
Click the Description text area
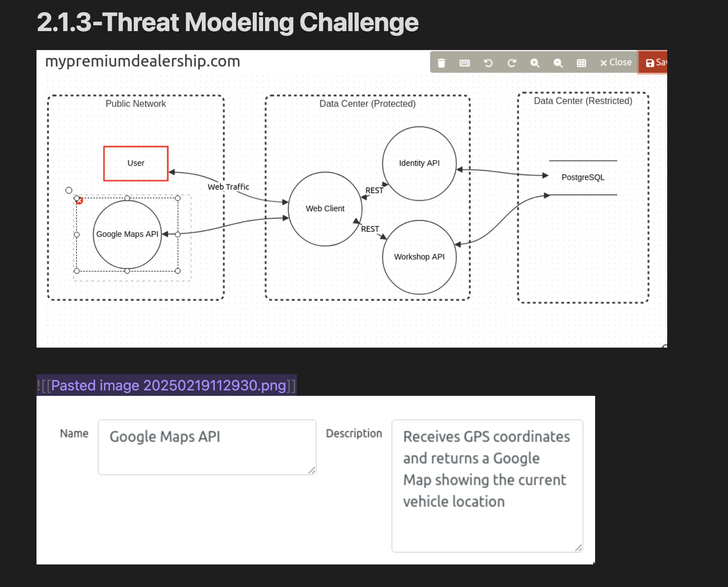tap(487, 486)
